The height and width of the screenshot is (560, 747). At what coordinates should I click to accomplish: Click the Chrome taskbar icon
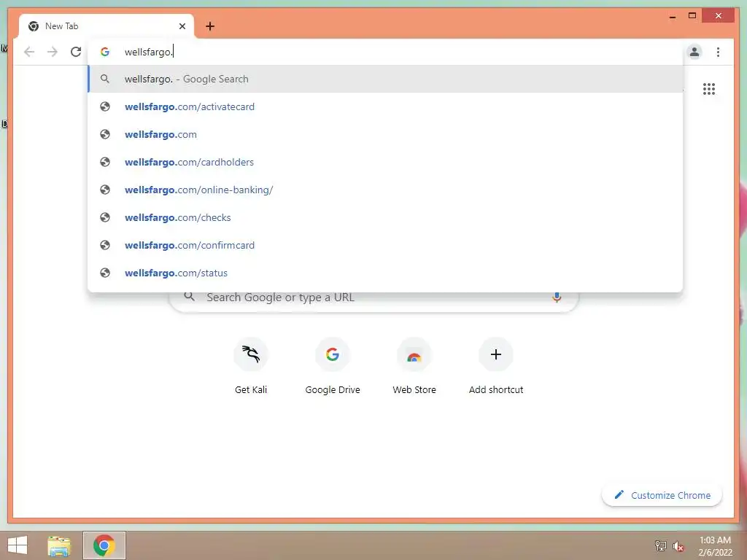coord(104,545)
